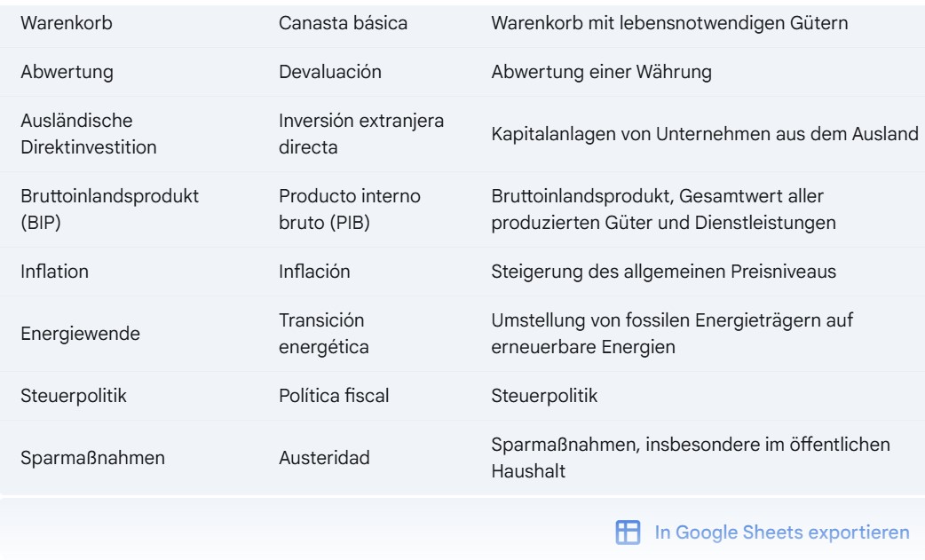Click 'Producto interno bruto (PIB)' cell
The image size is (925, 560).
point(349,209)
